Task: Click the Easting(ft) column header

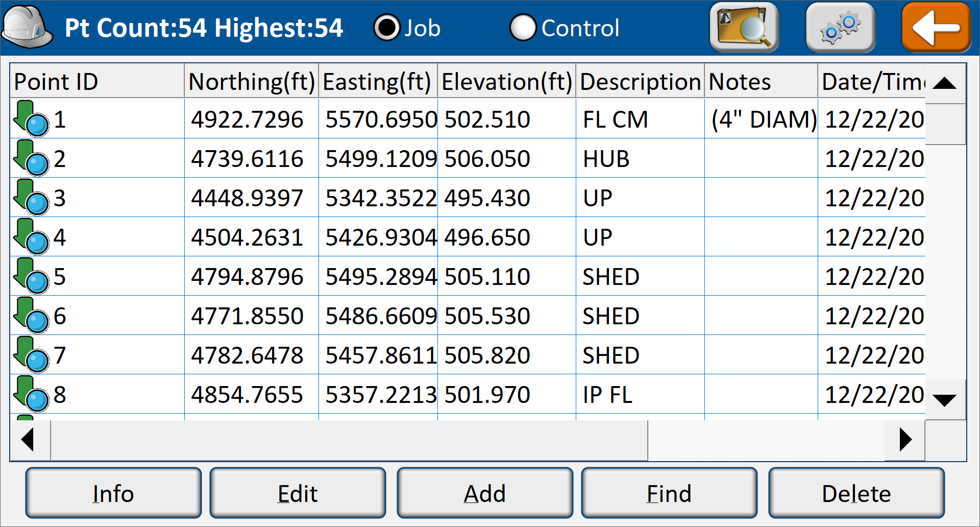Action: 378,81
